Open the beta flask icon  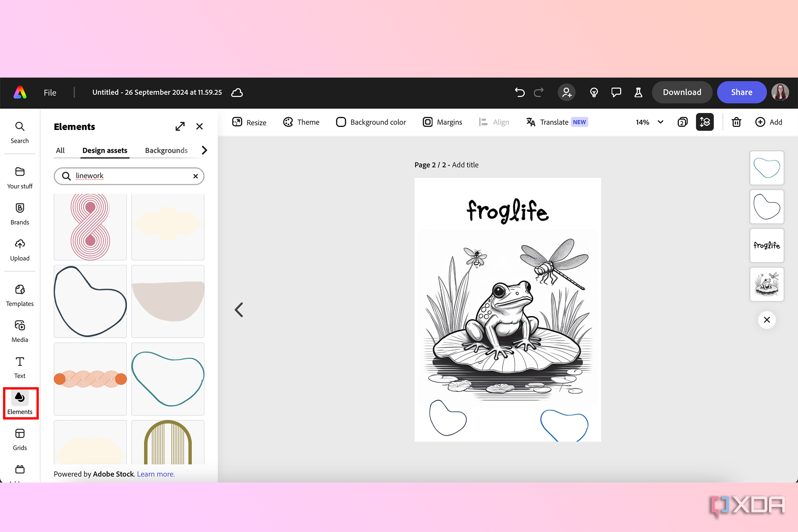tap(638, 92)
